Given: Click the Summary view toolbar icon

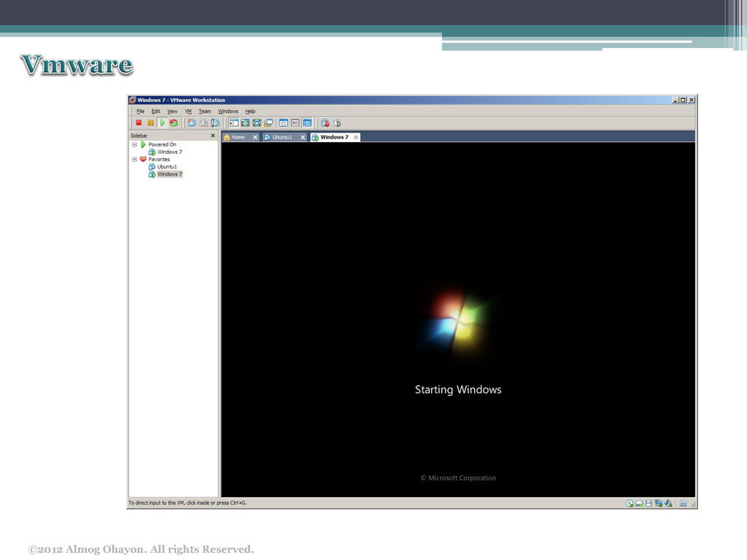Looking at the screenshot, I should [284, 122].
